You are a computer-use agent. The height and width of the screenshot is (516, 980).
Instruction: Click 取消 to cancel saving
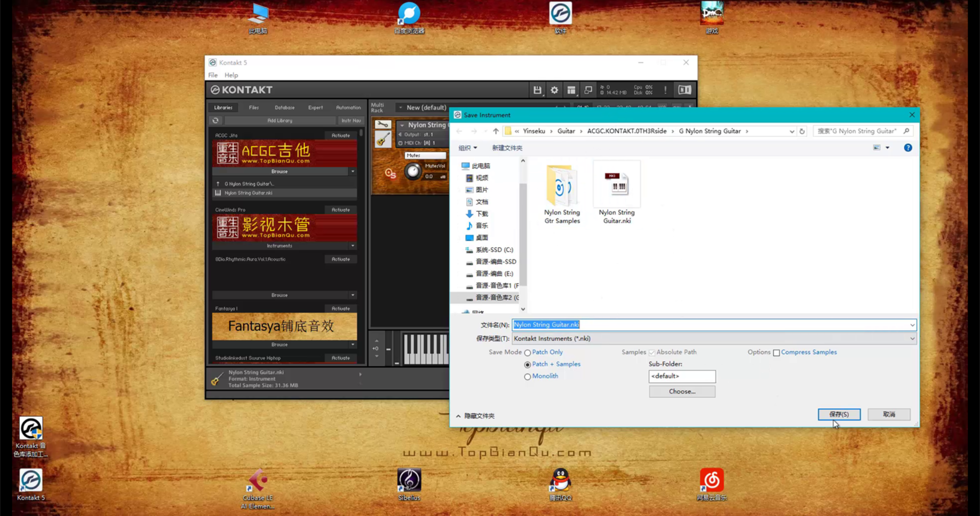pyautogui.click(x=889, y=414)
